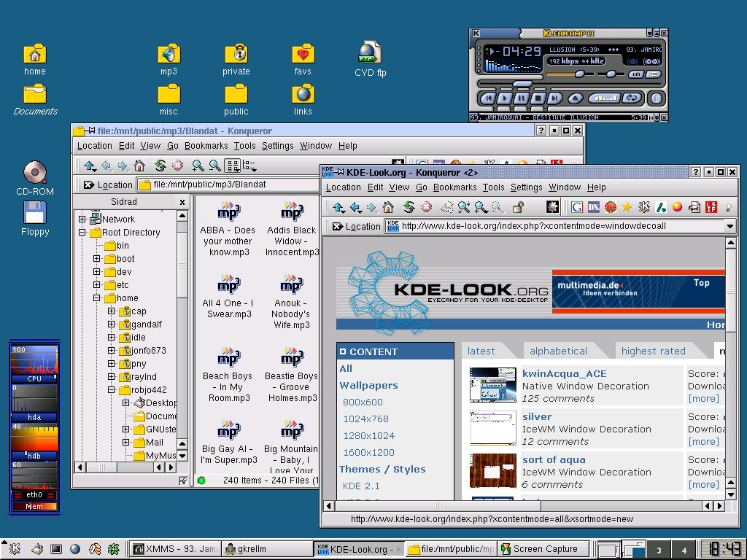The width and height of the screenshot is (747, 560).
Task: Click the yellow star bookmark icon
Action: coord(627,207)
